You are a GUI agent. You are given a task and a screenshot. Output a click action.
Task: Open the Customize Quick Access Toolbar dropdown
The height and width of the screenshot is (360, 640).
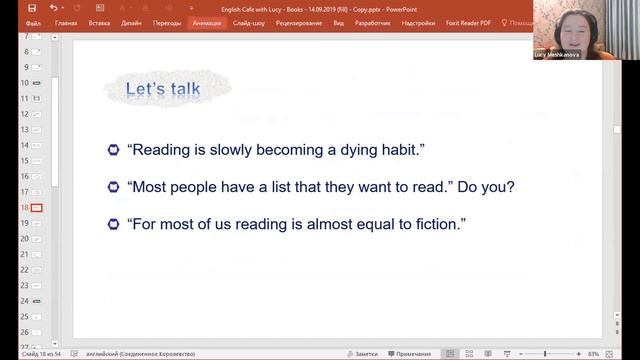click(191, 8)
